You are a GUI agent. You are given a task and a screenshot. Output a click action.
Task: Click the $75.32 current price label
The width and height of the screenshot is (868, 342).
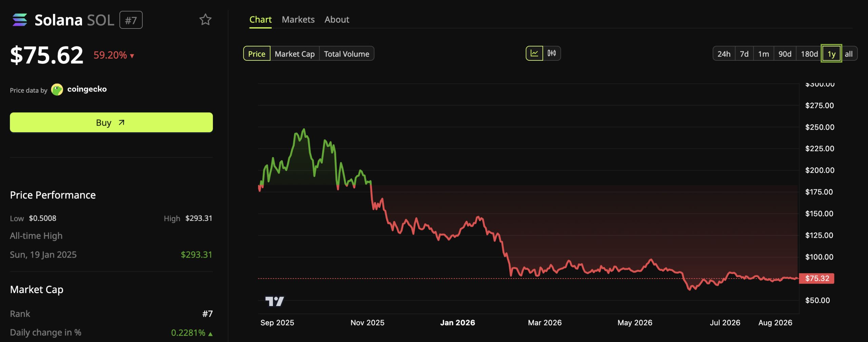click(x=817, y=279)
